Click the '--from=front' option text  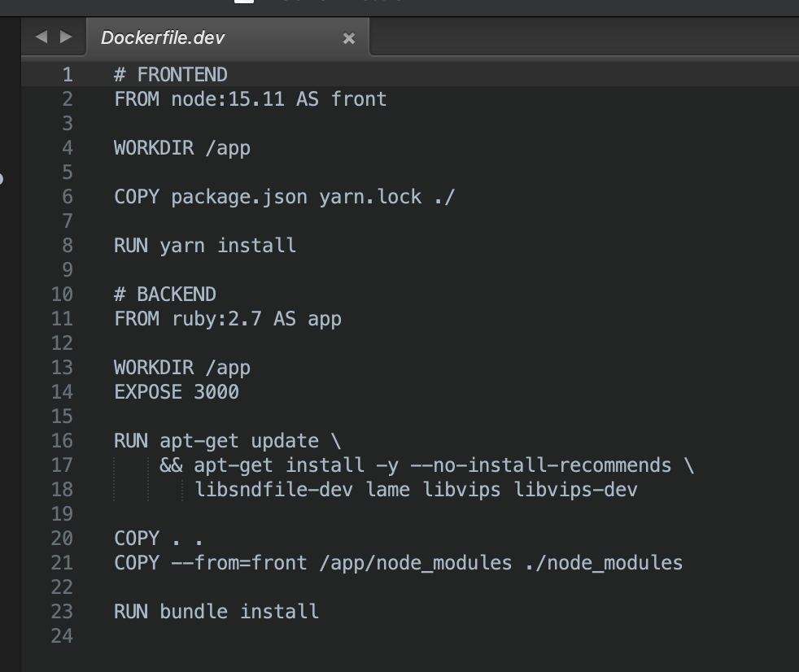(x=239, y=563)
